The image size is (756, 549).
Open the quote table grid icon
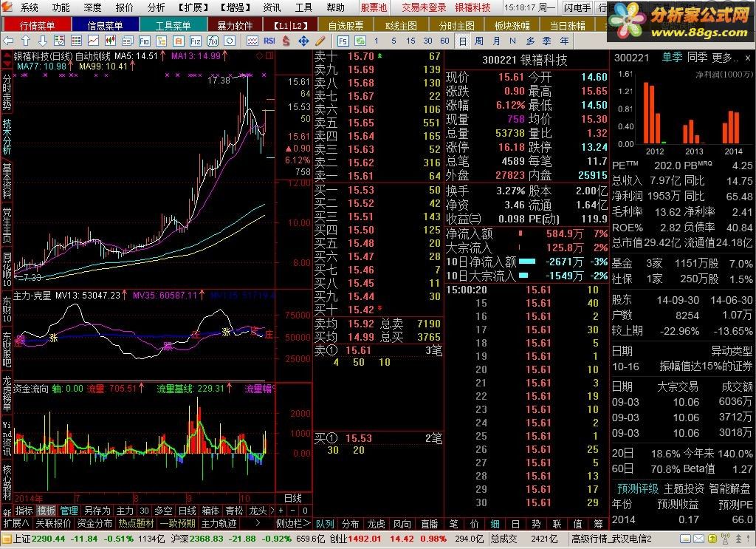click(76, 41)
